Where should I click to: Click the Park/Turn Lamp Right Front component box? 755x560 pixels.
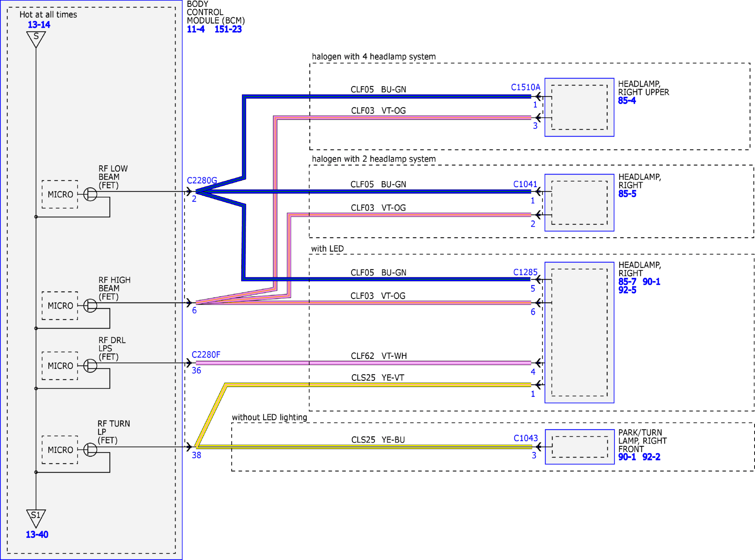pos(580,447)
